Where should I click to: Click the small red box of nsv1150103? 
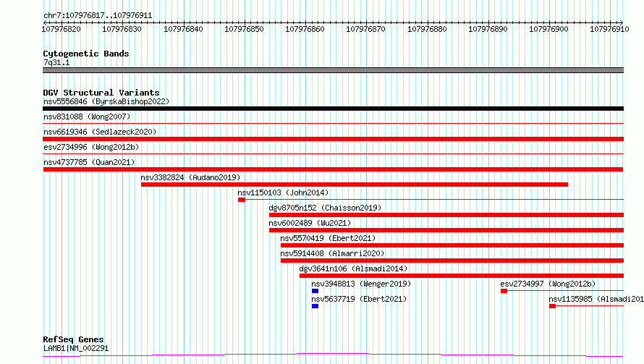[242, 200]
